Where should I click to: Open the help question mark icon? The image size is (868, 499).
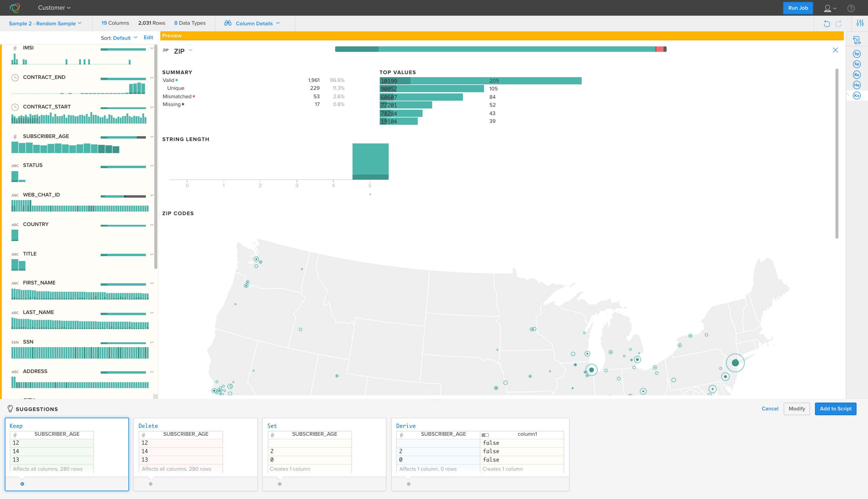click(851, 8)
